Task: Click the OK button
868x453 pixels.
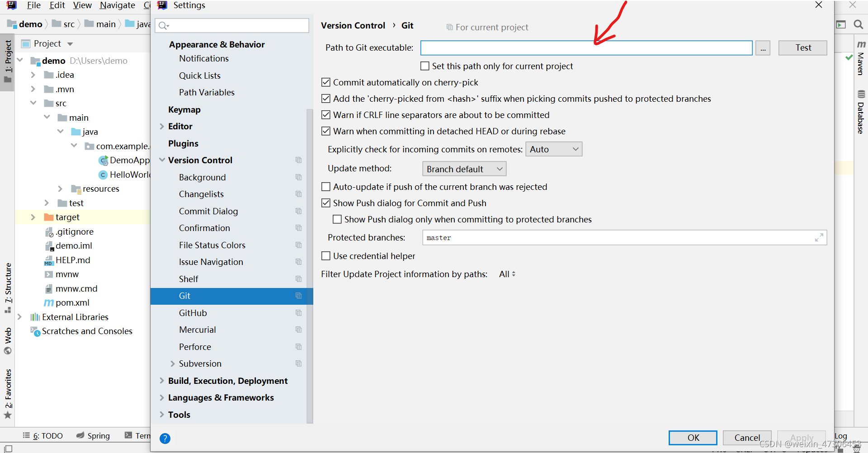Action: [x=693, y=438]
